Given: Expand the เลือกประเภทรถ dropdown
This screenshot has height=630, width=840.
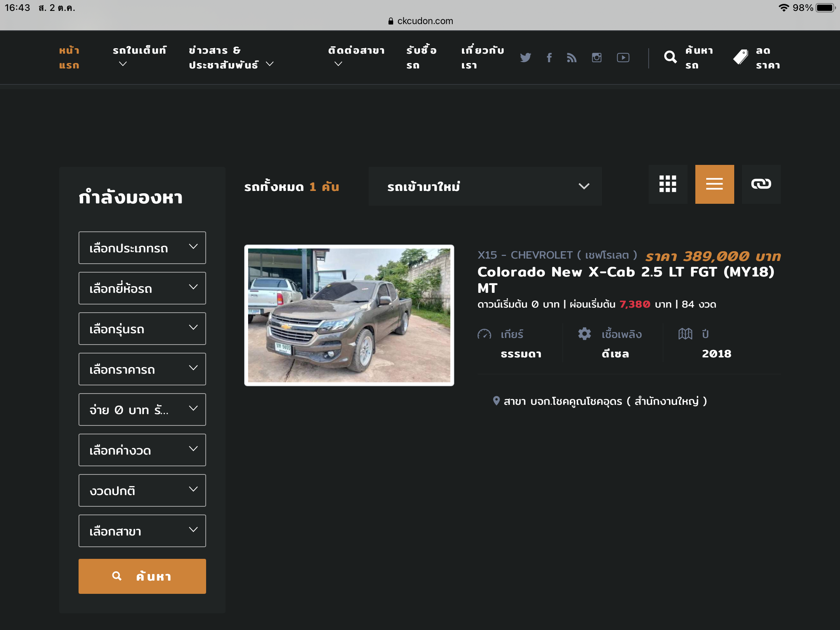Looking at the screenshot, I should (142, 248).
